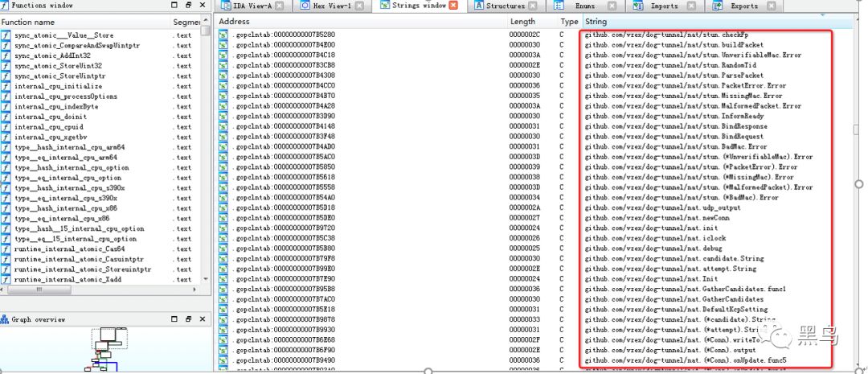Open the Structures tab
Image resolution: width=868 pixels, height=374 pixels.
[506, 6]
